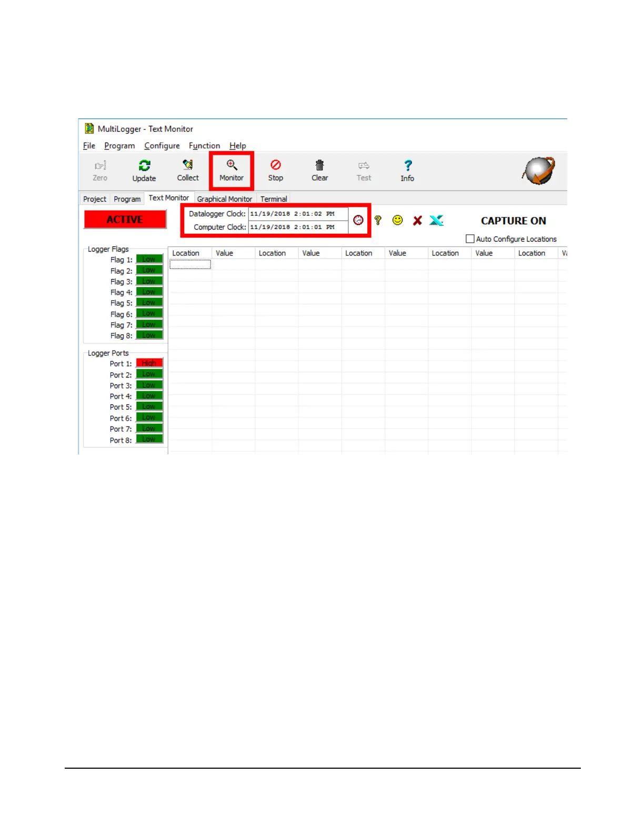Click the yellow smiley face icon
Viewport: 644px width, 834px height.
pyautogui.click(x=398, y=220)
